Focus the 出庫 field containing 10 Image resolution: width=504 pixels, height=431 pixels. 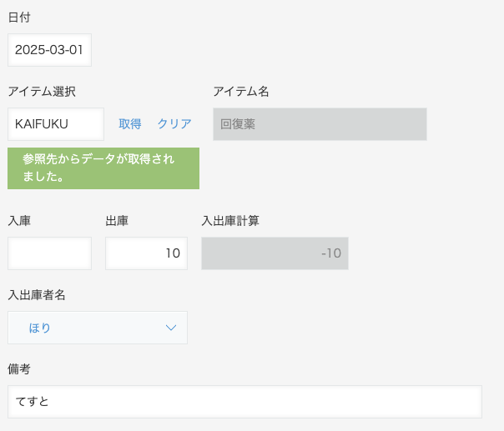click(146, 253)
